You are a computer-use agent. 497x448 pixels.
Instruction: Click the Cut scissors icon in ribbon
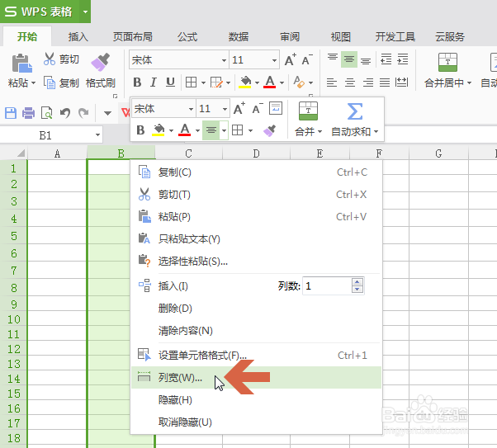(50, 59)
